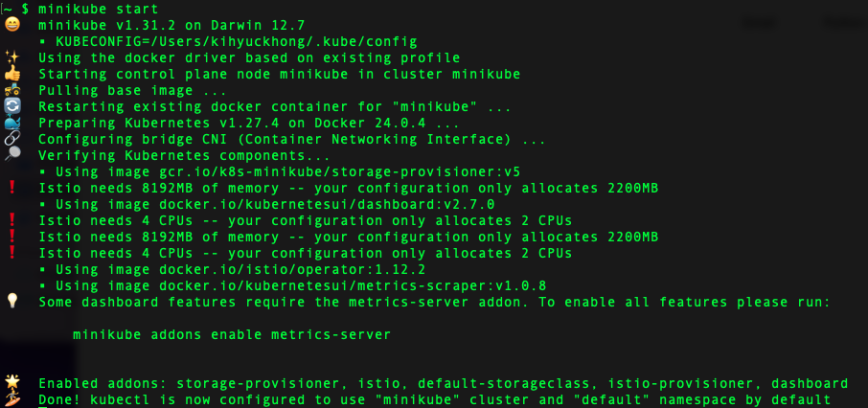Click the thumbs up emoji by control plane line

coord(12,73)
